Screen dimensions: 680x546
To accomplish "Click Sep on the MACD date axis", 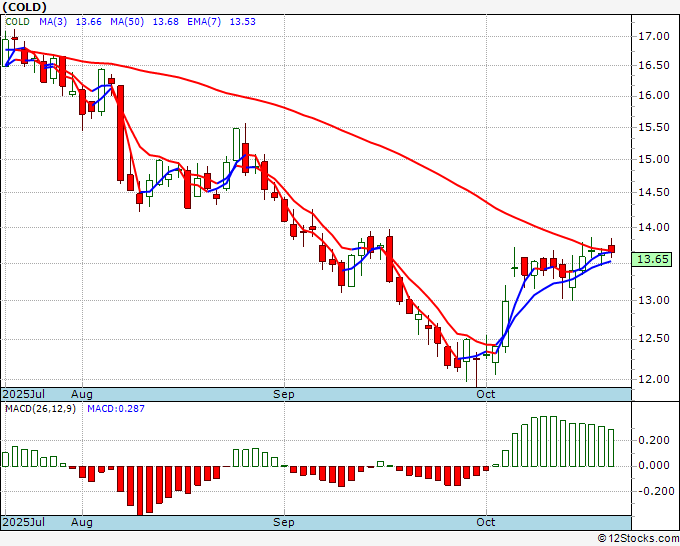I will tap(284, 522).
